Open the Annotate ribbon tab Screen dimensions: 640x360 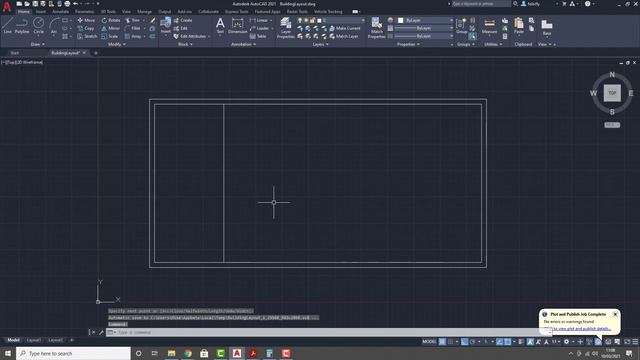coord(60,11)
